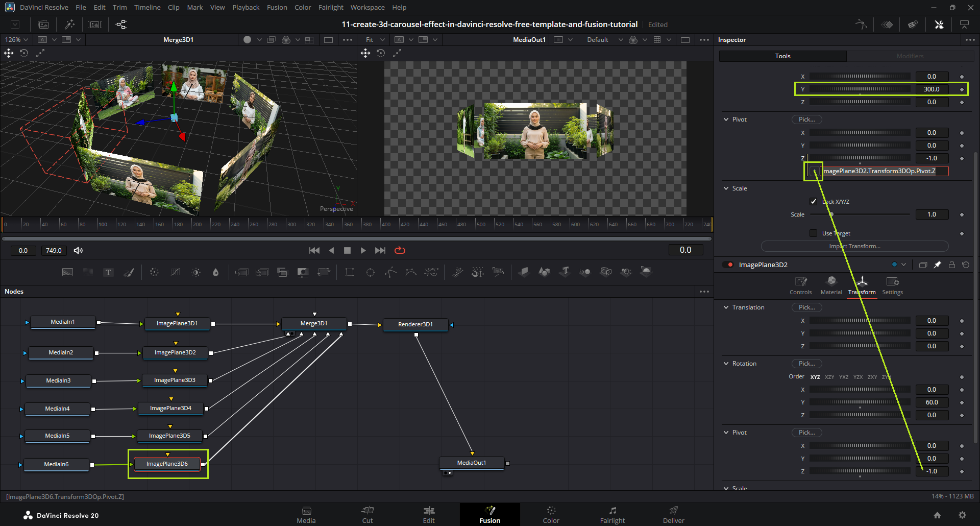Click the Import Transform button
The image size is (980, 526).
854,246
